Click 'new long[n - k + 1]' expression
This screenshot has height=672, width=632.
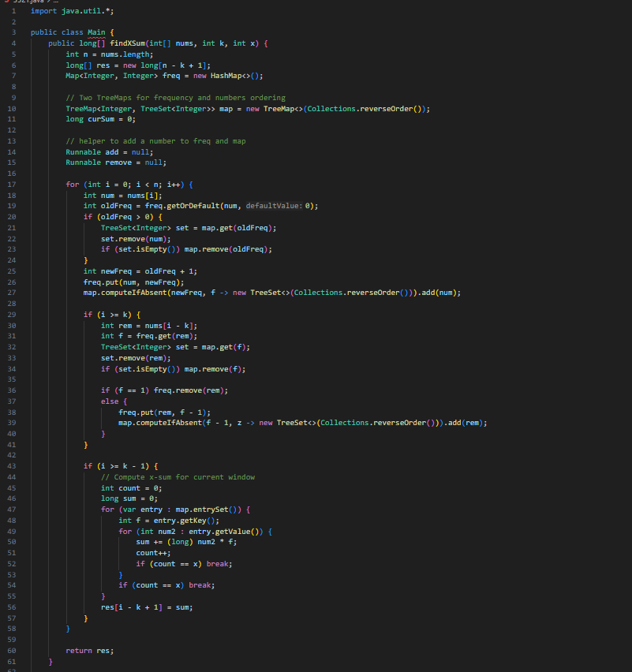tap(165, 65)
